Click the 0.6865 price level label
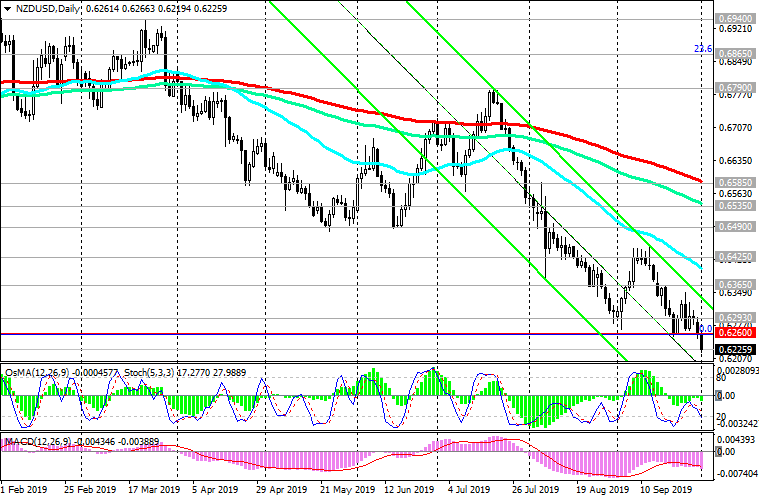The height and width of the screenshot is (499, 759). coord(734,52)
